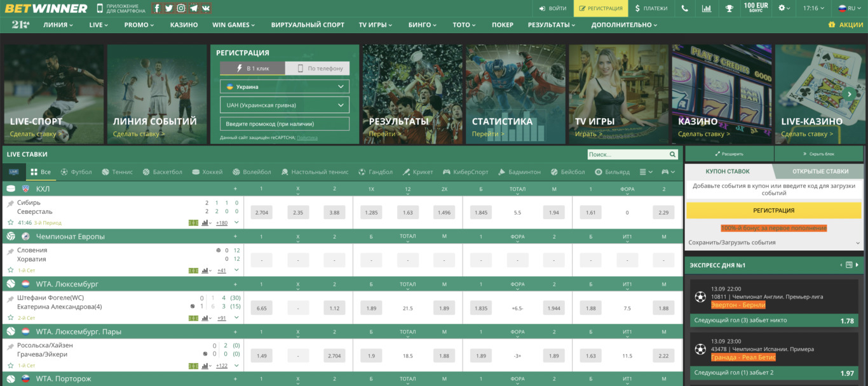Screen dimensions: 868x386
Task: Select 2.704 odds for Сибирь win
Action: point(261,213)
